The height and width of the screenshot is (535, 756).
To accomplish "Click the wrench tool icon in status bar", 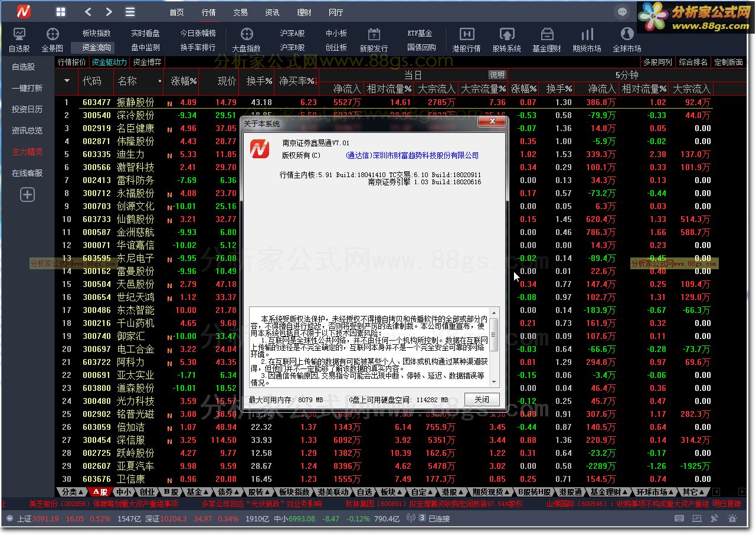I will pyautogui.click(x=715, y=518).
